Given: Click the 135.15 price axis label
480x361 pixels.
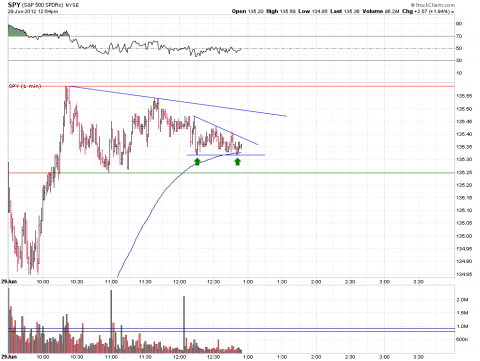Looking at the screenshot, I should tap(464, 198).
